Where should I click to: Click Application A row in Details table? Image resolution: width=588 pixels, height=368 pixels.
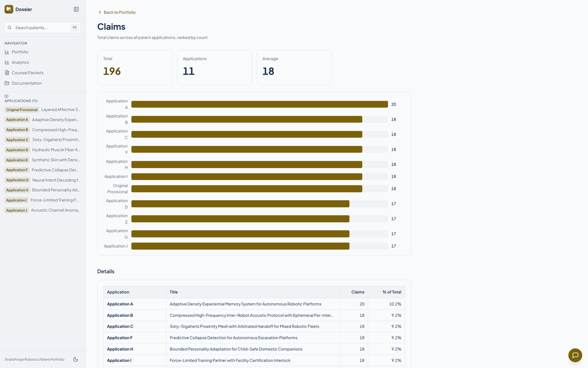click(254, 304)
